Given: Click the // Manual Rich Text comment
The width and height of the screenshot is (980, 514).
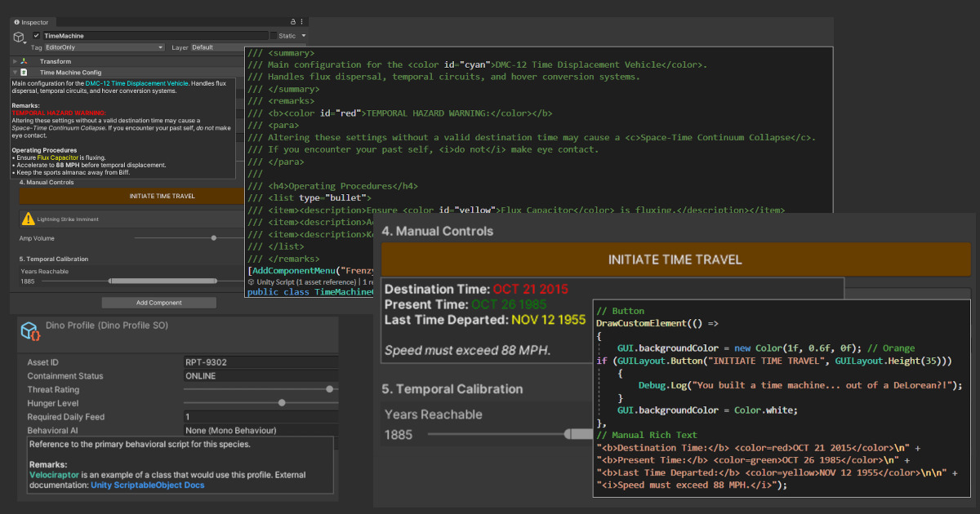Looking at the screenshot, I should (x=647, y=435).
